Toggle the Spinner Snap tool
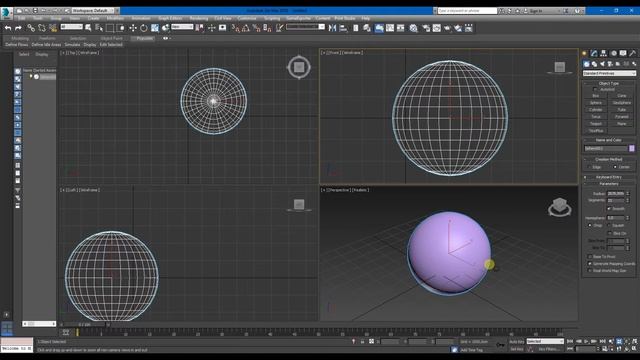Screen dimensions: 640x360 click(x=267, y=28)
